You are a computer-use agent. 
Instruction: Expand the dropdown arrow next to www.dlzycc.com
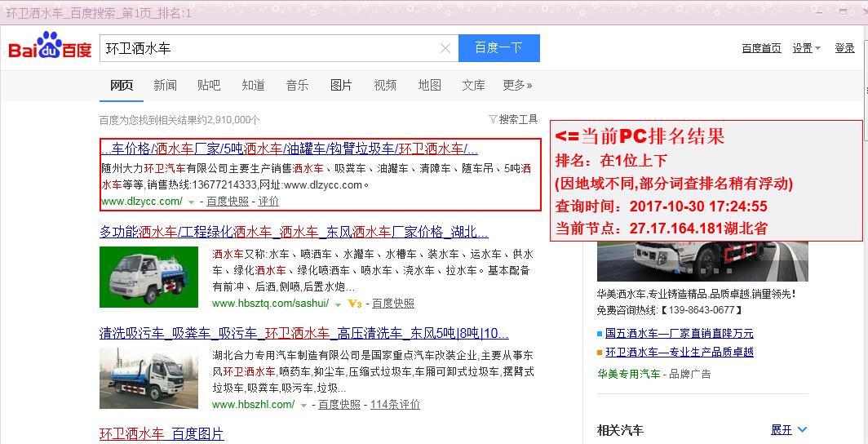pyautogui.click(x=192, y=202)
